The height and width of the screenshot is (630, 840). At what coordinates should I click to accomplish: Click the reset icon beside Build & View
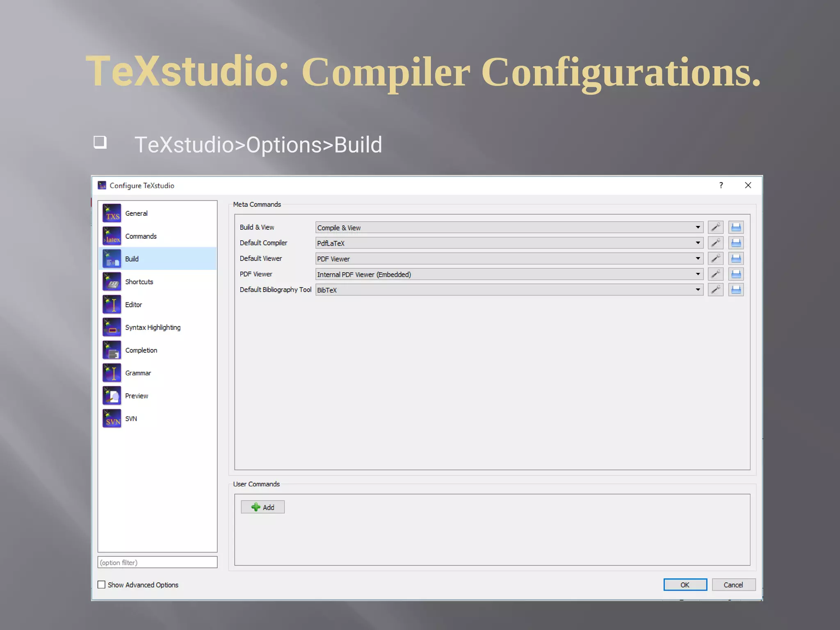coord(736,227)
